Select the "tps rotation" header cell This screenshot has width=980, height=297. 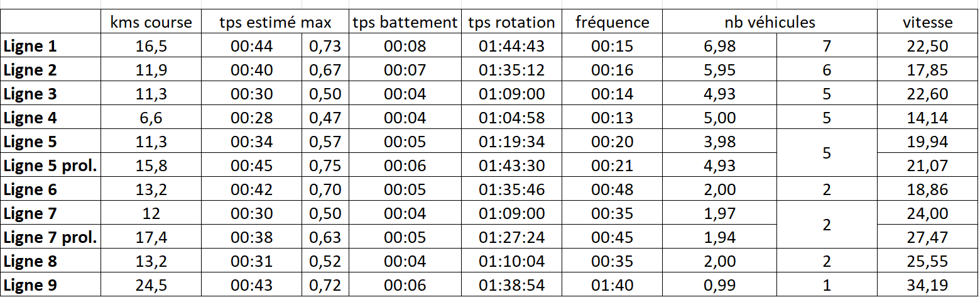tap(511, 23)
